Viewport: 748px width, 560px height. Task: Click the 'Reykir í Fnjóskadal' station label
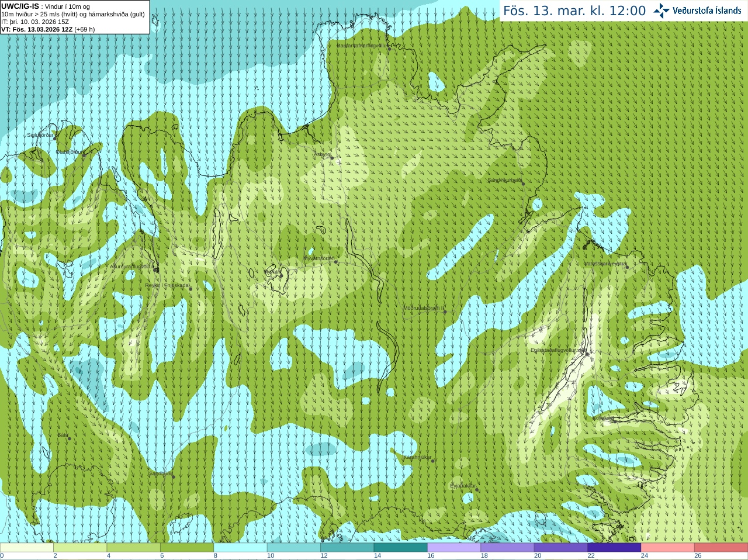point(167,286)
